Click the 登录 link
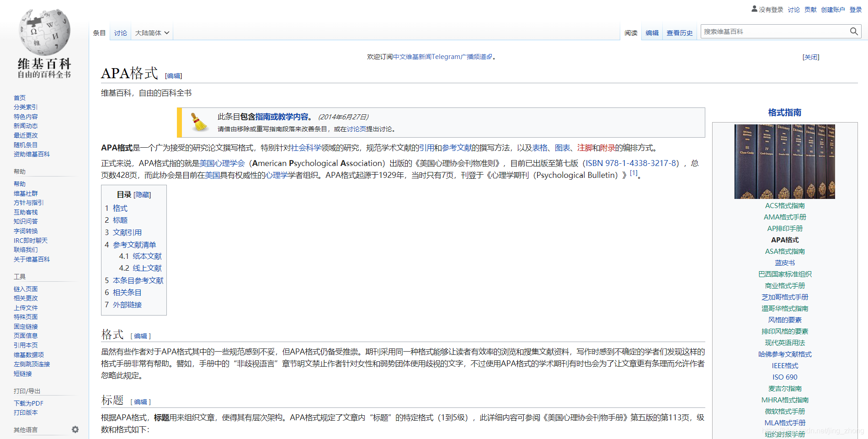 (856, 10)
